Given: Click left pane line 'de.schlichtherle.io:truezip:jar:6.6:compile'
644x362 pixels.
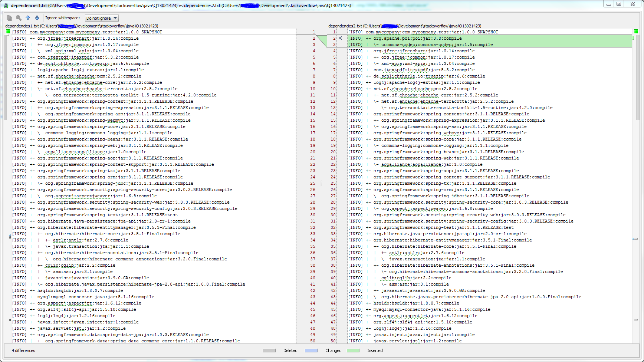Looking at the screenshot, I should pos(93,63).
